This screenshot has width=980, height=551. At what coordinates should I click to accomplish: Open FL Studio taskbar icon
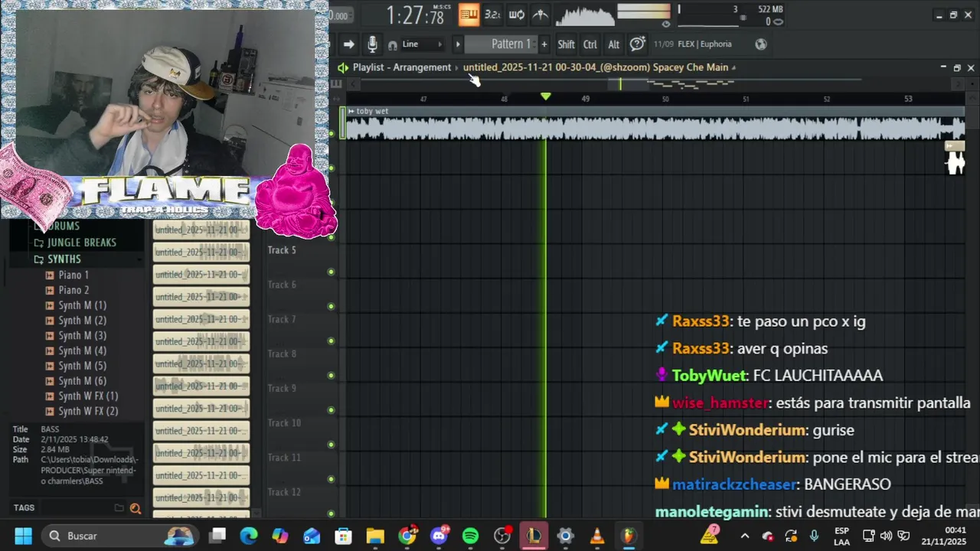pyautogui.click(x=628, y=536)
